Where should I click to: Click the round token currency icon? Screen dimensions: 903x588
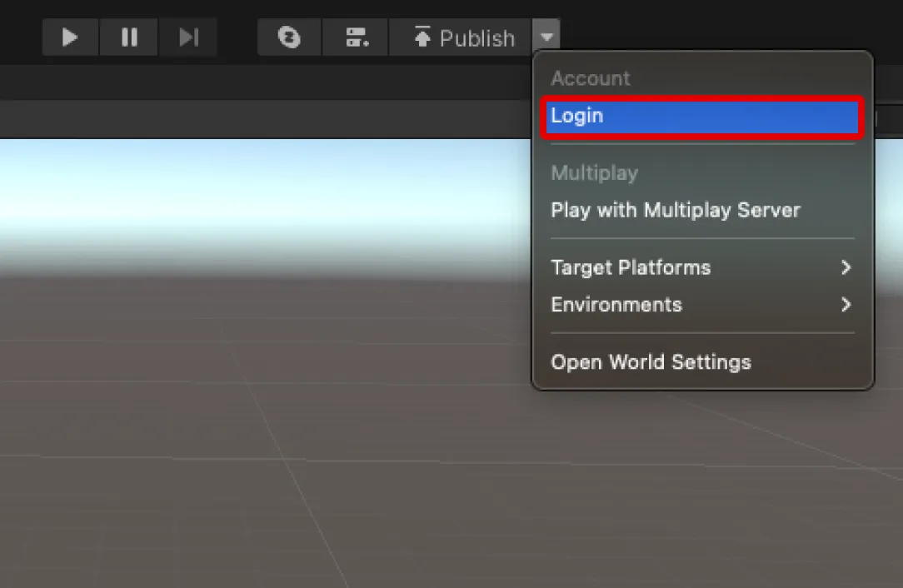[x=288, y=37]
